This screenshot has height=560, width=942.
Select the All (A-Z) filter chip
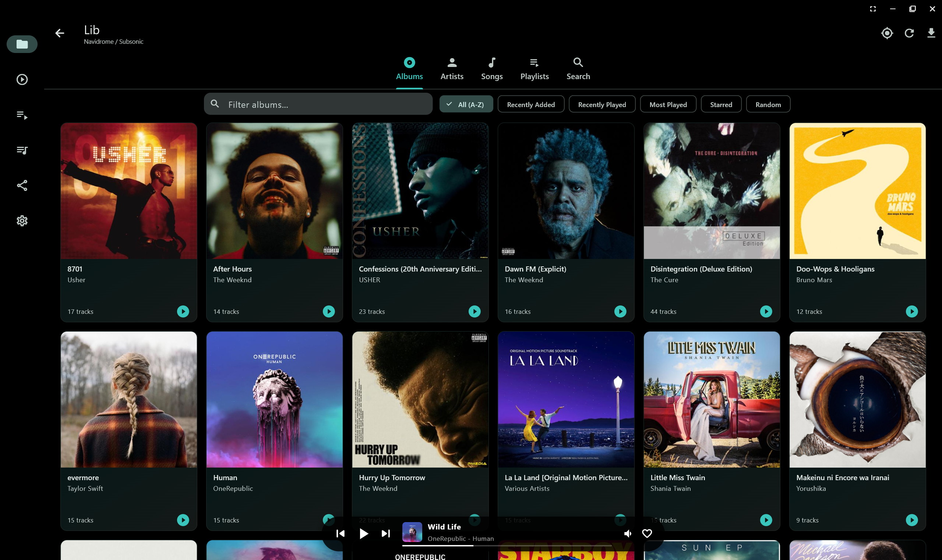pos(466,104)
